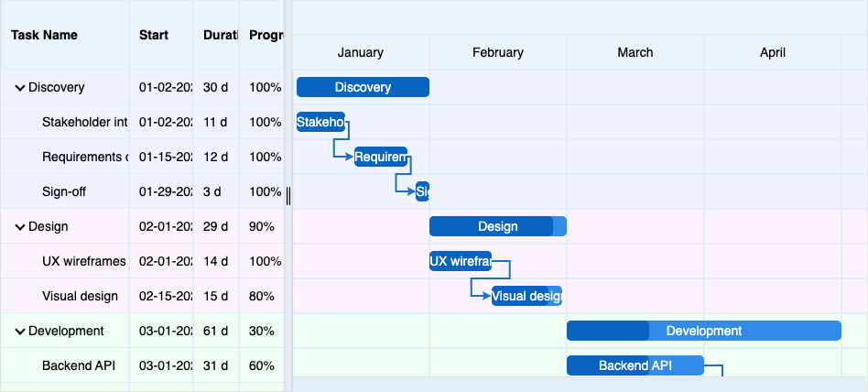This screenshot has height=392, width=868.
Task: Click the February month header
Action: (x=497, y=53)
